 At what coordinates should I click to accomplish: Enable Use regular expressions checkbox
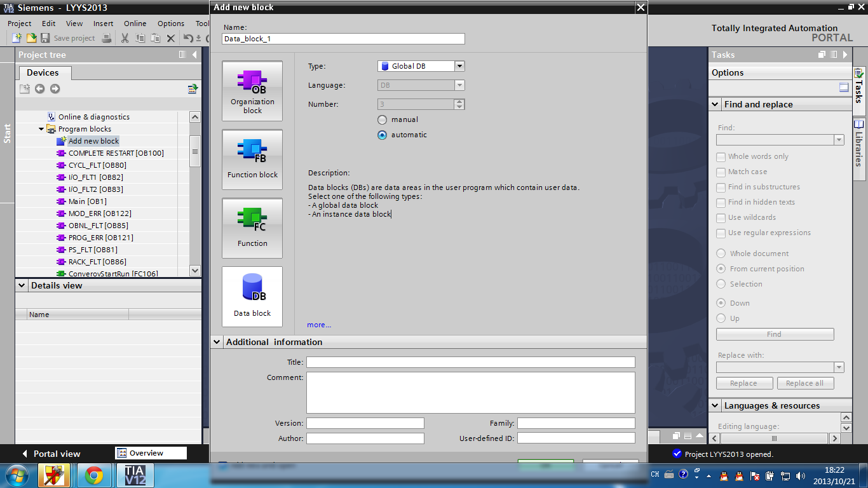click(x=721, y=233)
